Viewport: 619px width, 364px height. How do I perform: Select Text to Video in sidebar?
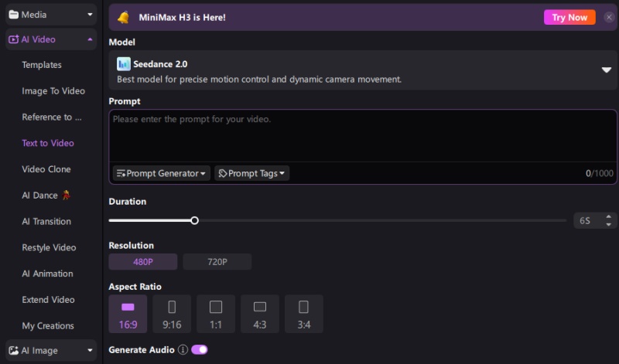tap(48, 143)
